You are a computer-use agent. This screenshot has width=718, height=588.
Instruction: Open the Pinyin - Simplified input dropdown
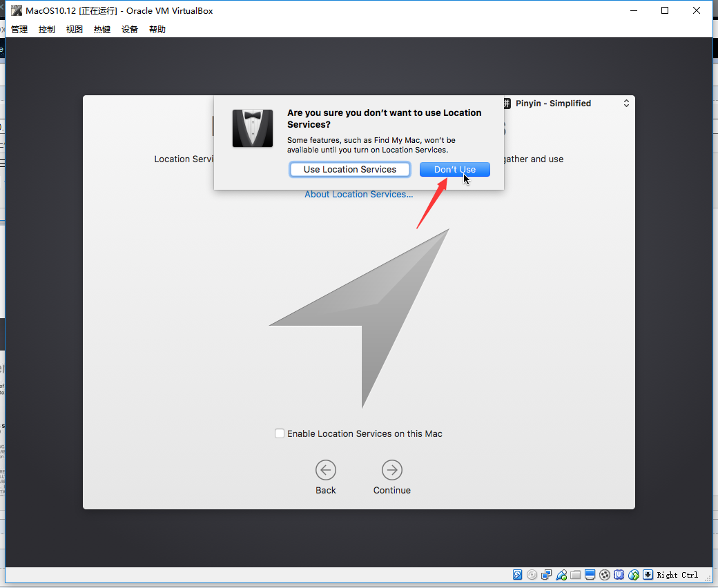point(567,104)
